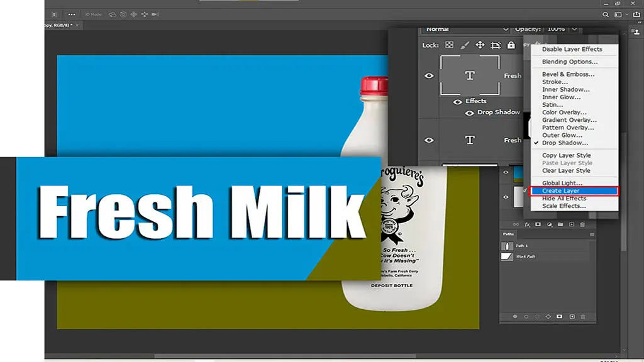This screenshot has height=362, width=644.
Task: Click the lock all padlock icon
Action: (511, 45)
